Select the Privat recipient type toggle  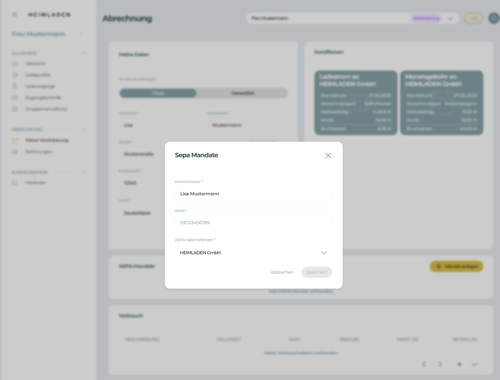pyautogui.click(x=158, y=93)
